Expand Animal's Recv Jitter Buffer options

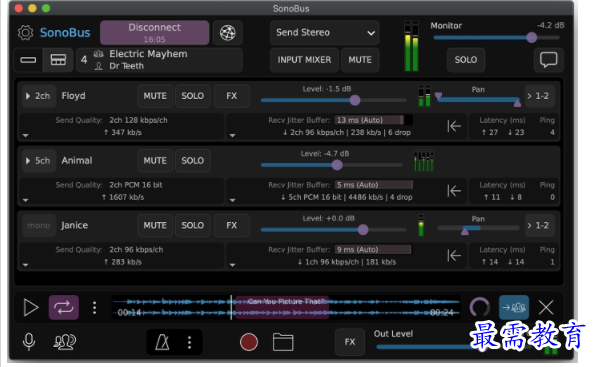[x=232, y=200]
